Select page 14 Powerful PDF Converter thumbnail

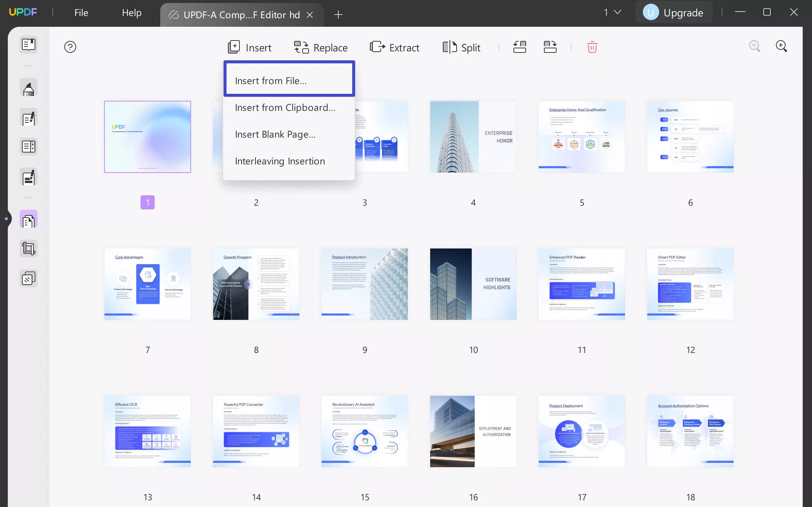coord(256,431)
